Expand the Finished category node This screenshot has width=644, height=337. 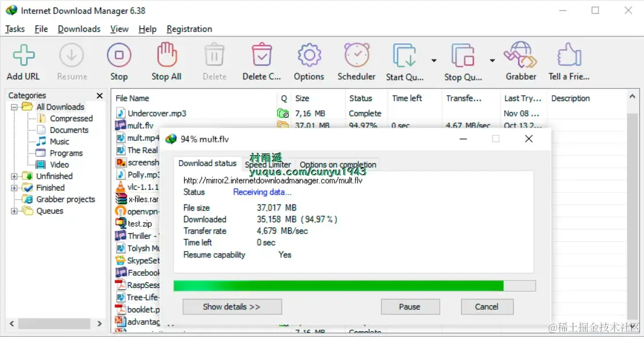[14, 188]
